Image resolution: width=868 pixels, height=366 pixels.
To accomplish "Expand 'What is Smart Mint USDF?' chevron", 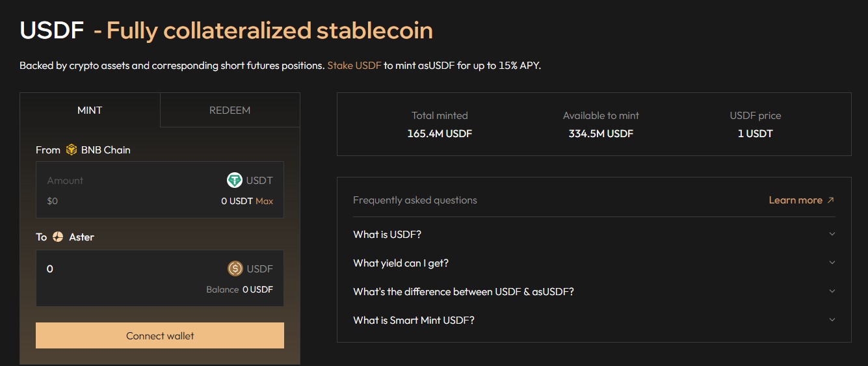I will (832, 320).
